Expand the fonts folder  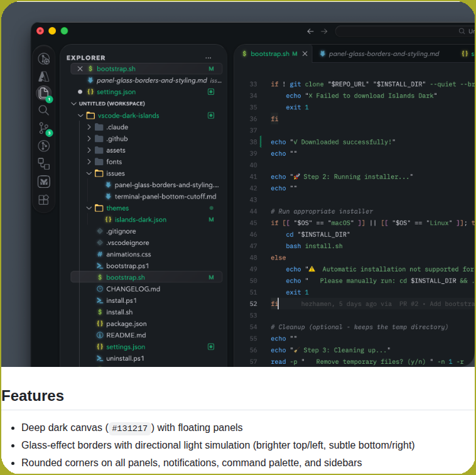(89, 161)
